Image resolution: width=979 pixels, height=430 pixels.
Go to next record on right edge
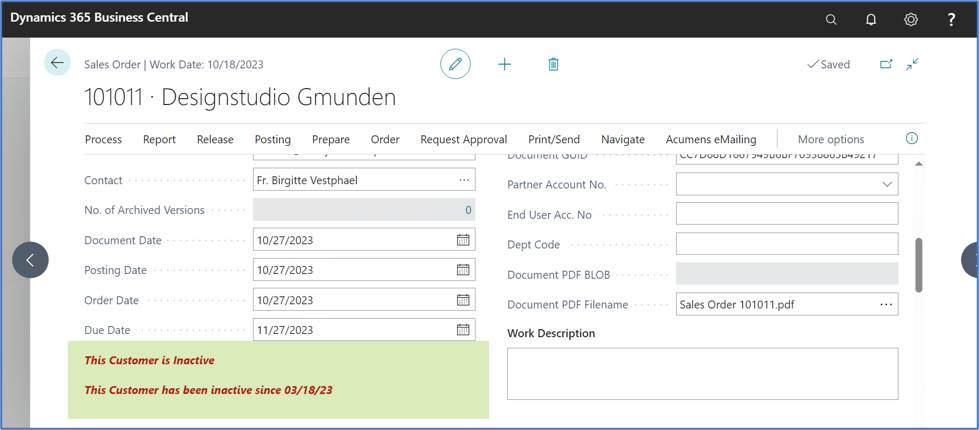click(970, 260)
